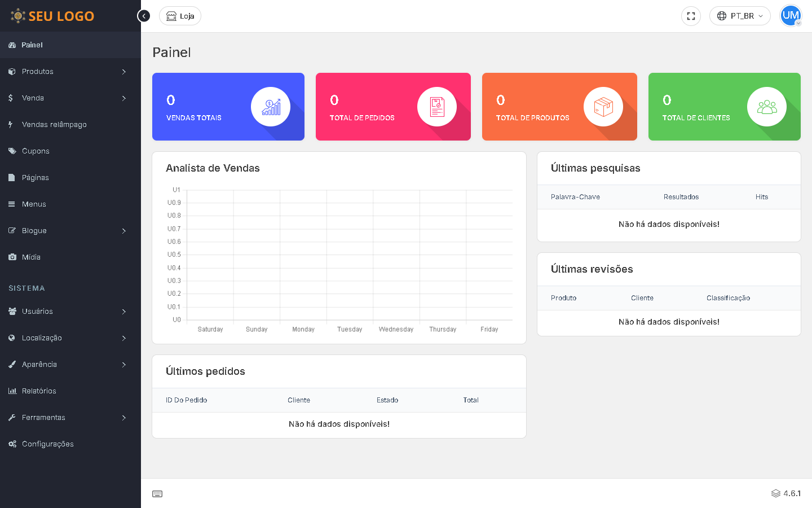Click the keyboard shortcuts icon in footer
The width and height of the screenshot is (812, 508).
pyautogui.click(x=157, y=494)
